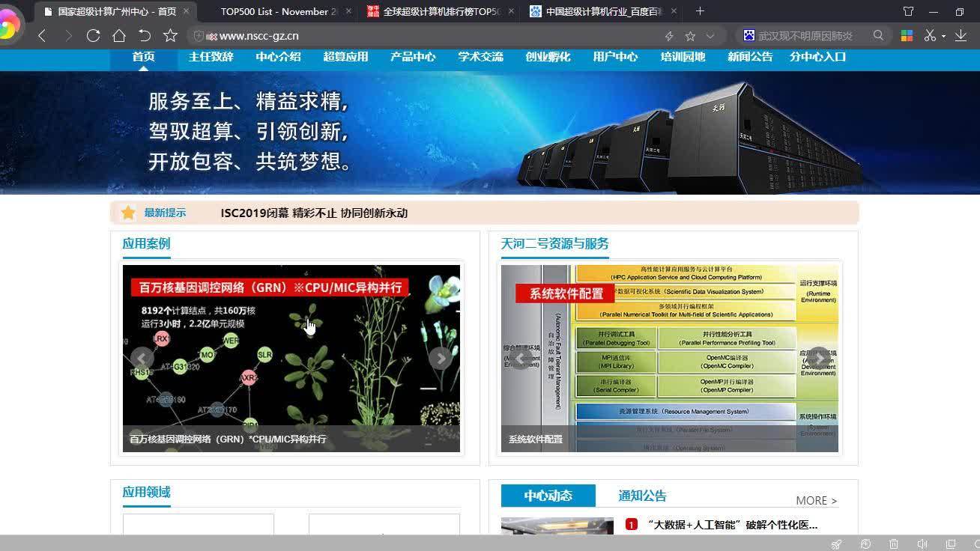Open the chevron dropdown beside the bookmark star

click(x=710, y=35)
